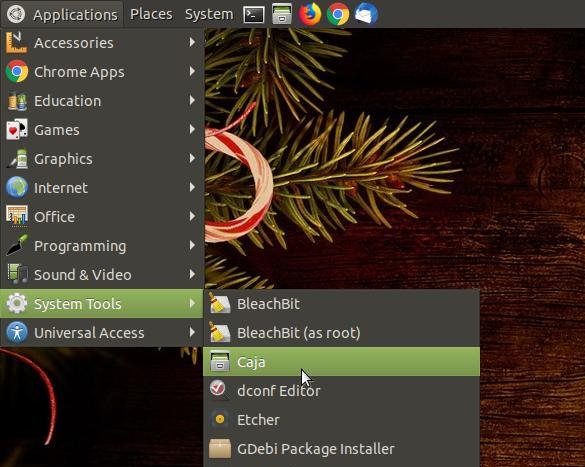Click the Etcher application icon
Viewport: 585px width, 467px height.
[220, 420]
